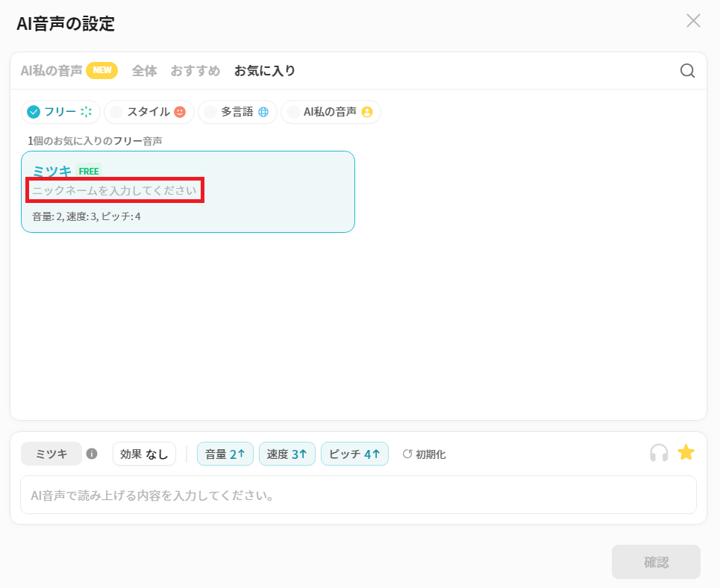Click the 確認 confirm button
Screen dimensions: 720x588
pyautogui.click(x=656, y=562)
